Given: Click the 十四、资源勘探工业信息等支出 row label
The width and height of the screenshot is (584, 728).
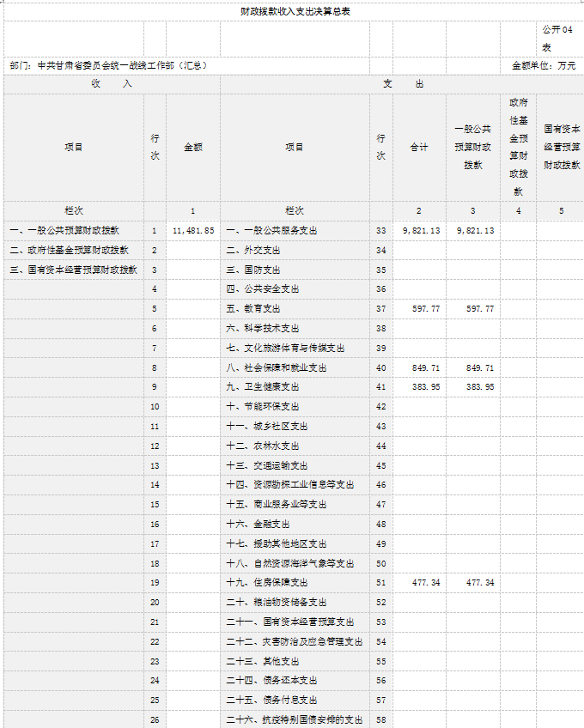Looking at the screenshot, I should click(x=290, y=485).
